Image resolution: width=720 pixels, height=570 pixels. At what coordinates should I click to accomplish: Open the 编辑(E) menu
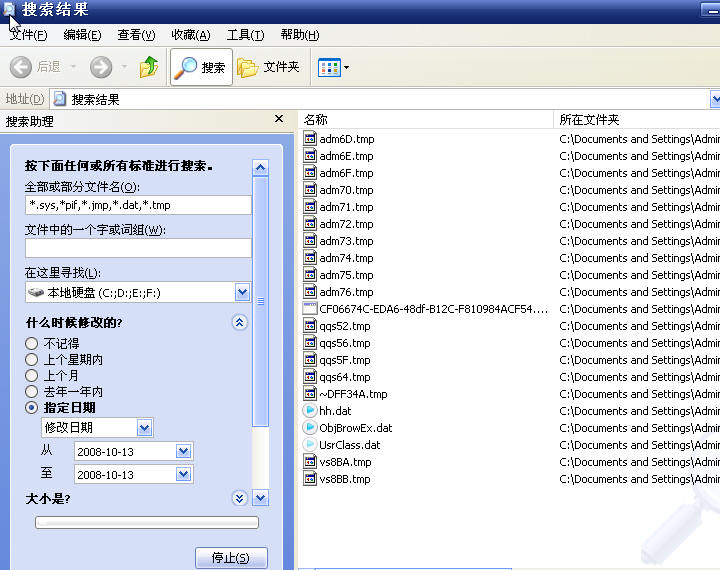coord(82,35)
